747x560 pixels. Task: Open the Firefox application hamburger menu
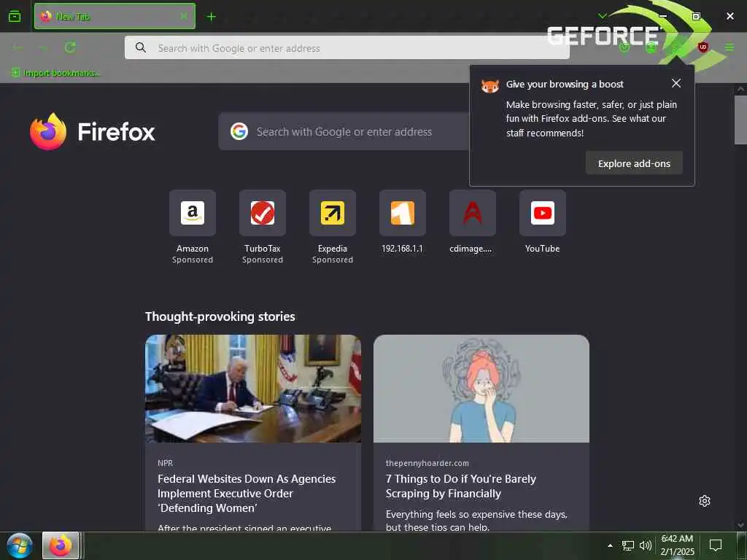point(729,47)
